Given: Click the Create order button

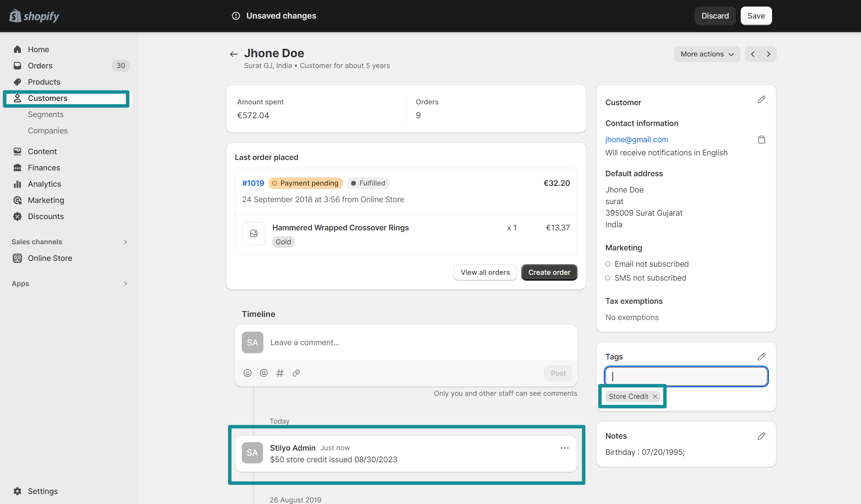Looking at the screenshot, I should click(x=549, y=272).
